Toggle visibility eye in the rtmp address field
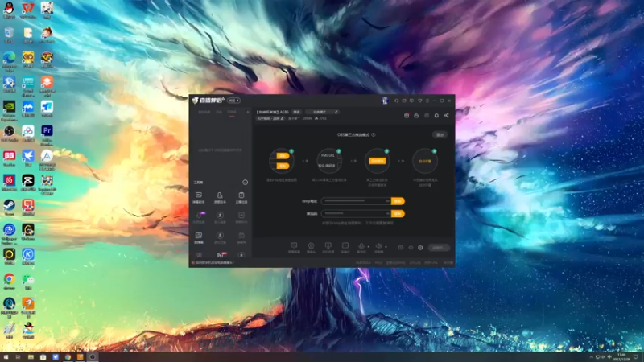The image size is (644, 362). coord(387,201)
